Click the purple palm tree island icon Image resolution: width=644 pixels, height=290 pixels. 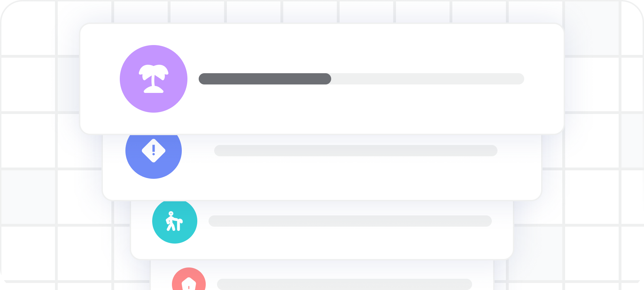point(154,79)
